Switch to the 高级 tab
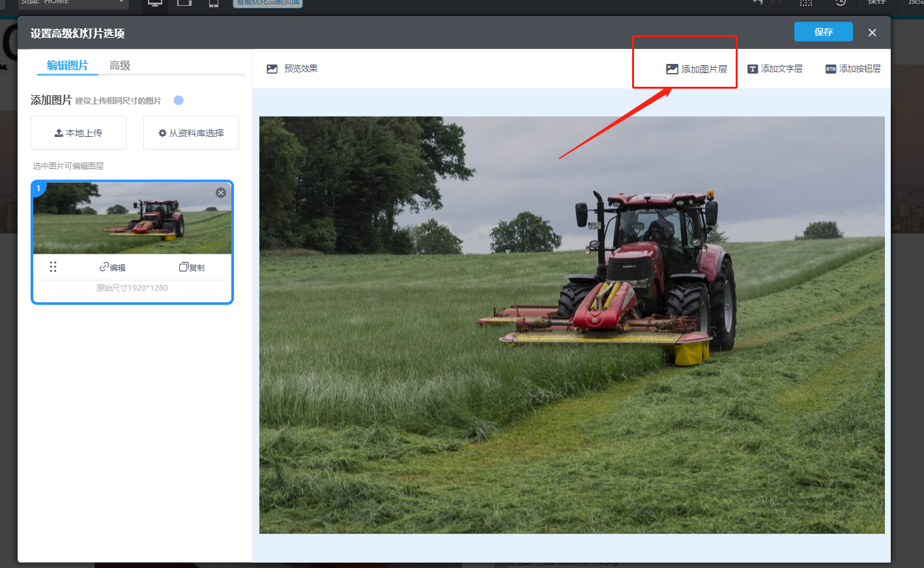This screenshot has height=568, width=924. point(120,65)
